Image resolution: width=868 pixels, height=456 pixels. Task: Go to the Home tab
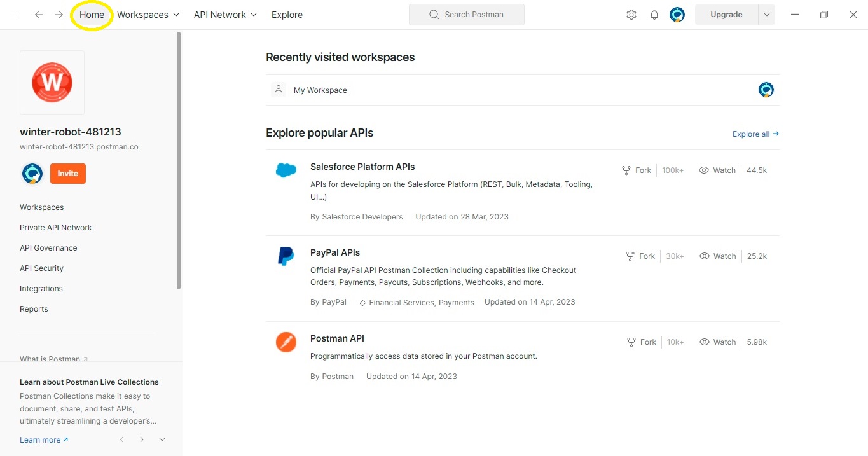[x=92, y=15]
